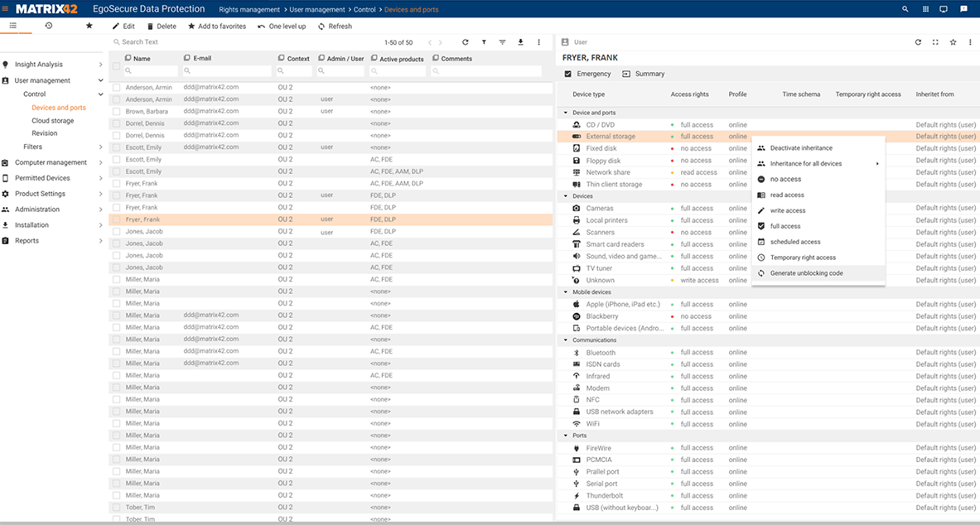Screen dimensions: 980x525
Task: Select Devices and ports in the sidebar
Action: click(58, 107)
